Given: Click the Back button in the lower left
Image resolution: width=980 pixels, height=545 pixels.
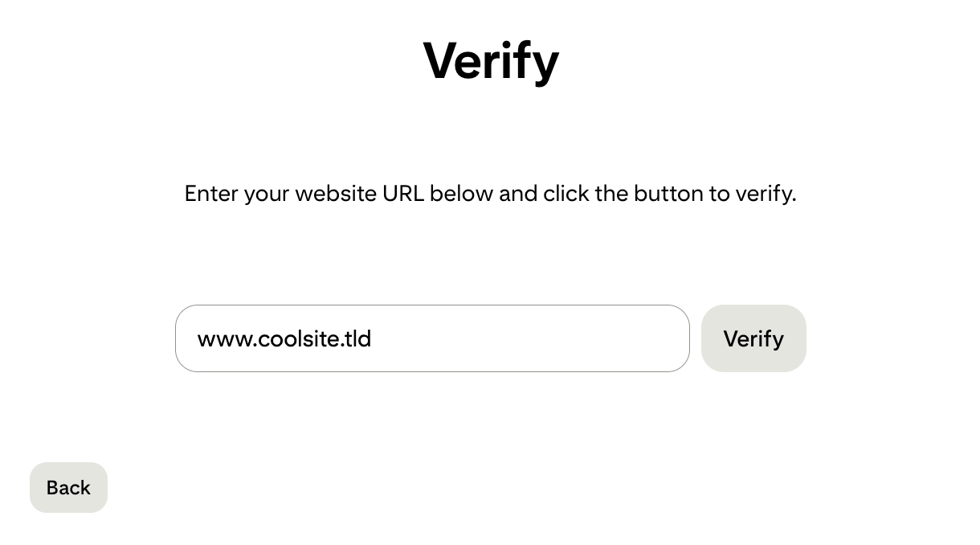Looking at the screenshot, I should point(68,487).
